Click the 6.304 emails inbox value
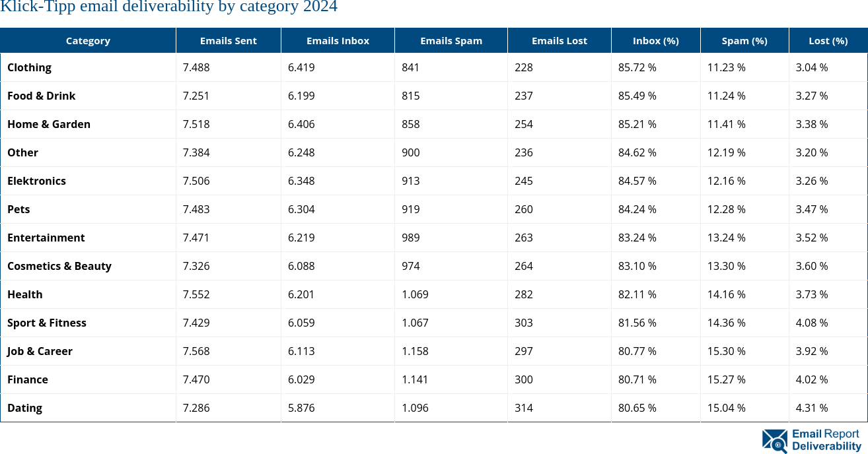Screen dimensions: 868x454 [301, 209]
